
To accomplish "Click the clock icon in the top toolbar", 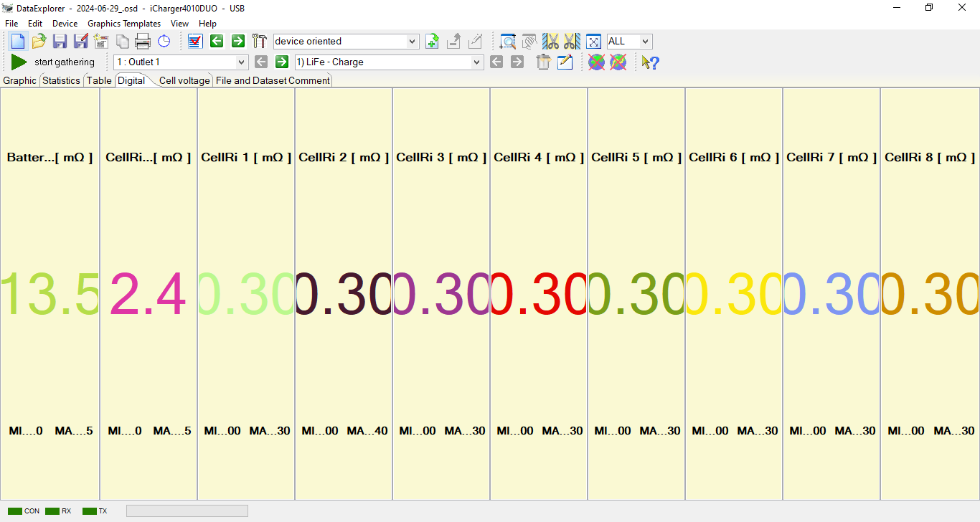I will (x=164, y=42).
